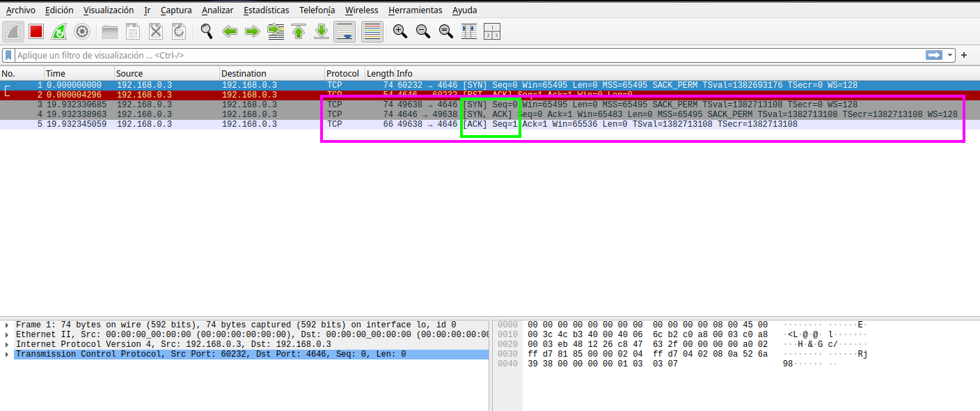The height and width of the screenshot is (411, 980).
Task: Select packet 5 ACK row
Action: (490, 124)
